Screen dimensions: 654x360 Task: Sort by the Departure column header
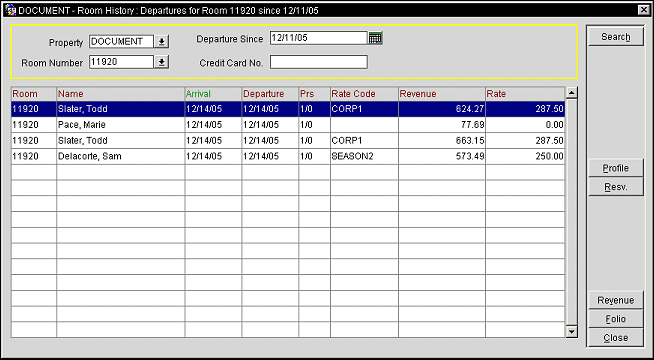coord(270,94)
